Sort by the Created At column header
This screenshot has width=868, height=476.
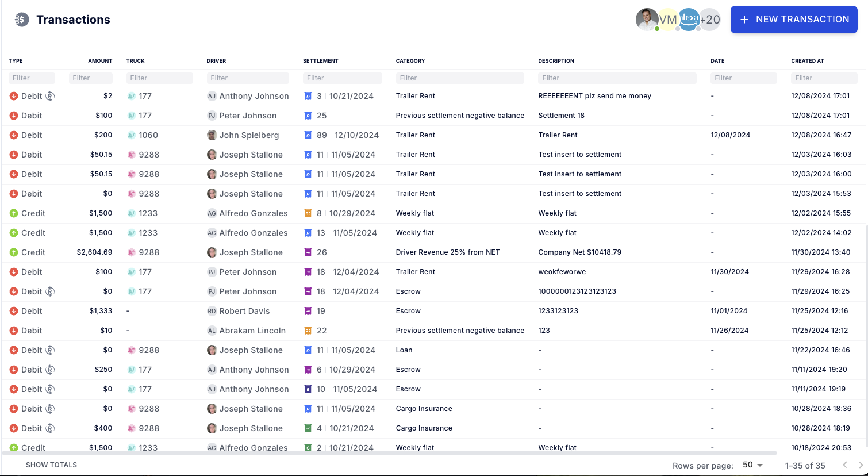coord(807,61)
